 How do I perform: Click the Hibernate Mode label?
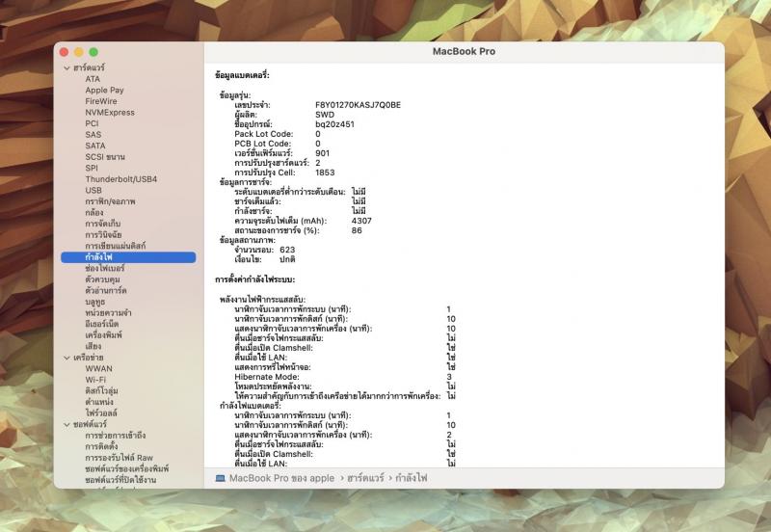tap(267, 377)
